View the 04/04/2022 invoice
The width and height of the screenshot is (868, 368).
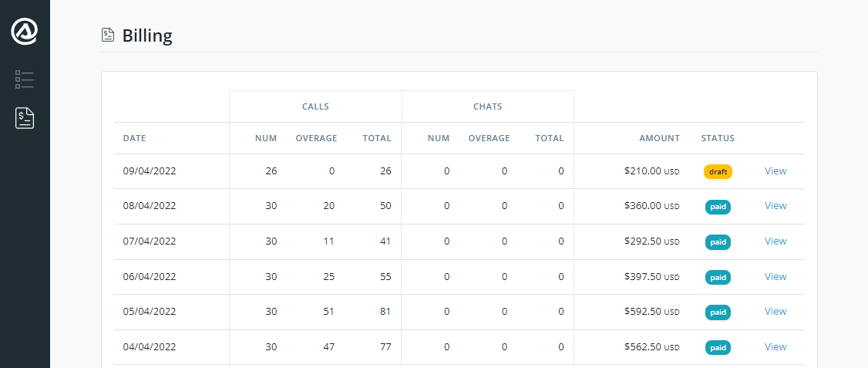(775, 347)
